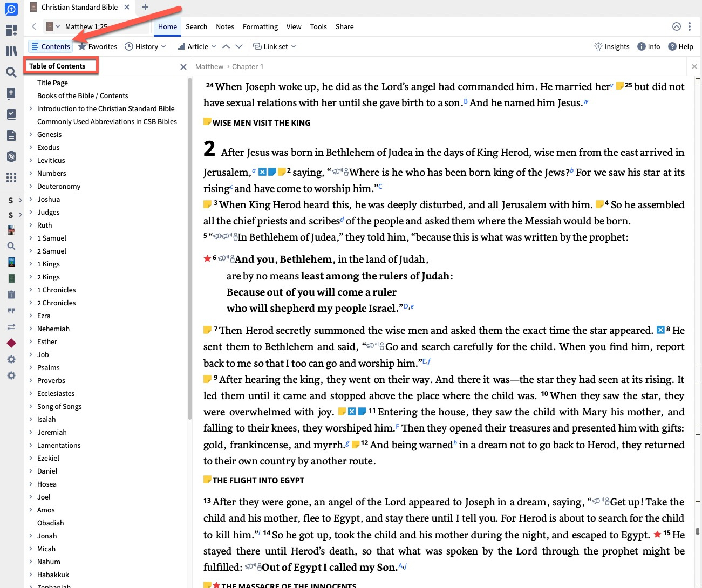The width and height of the screenshot is (702, 588).
Task: Open footnote w after 'named him Jesus'
Action: tap(585, 101)
